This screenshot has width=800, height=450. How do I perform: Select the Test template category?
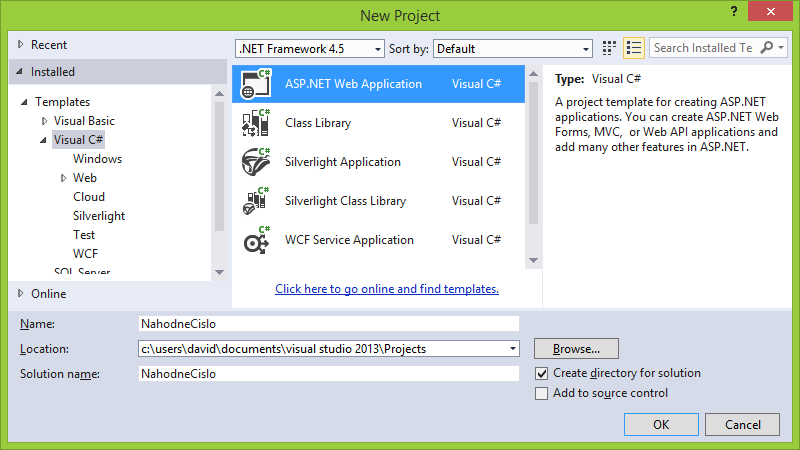coord(84,235)
